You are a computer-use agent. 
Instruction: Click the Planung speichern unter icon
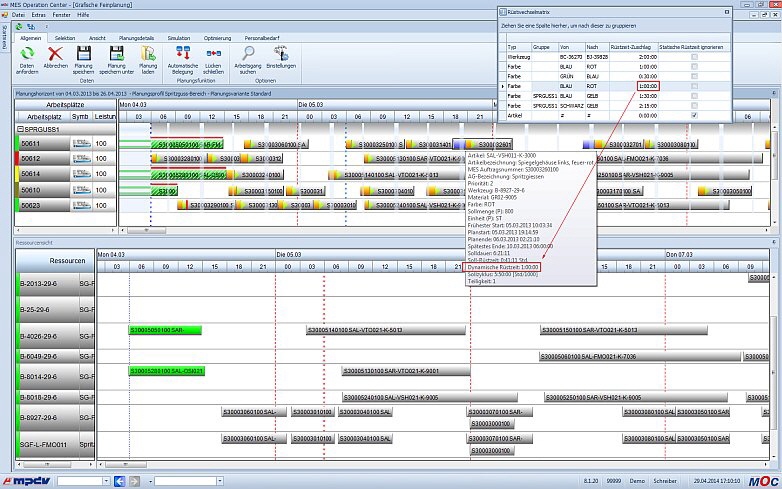click(116, 53)
